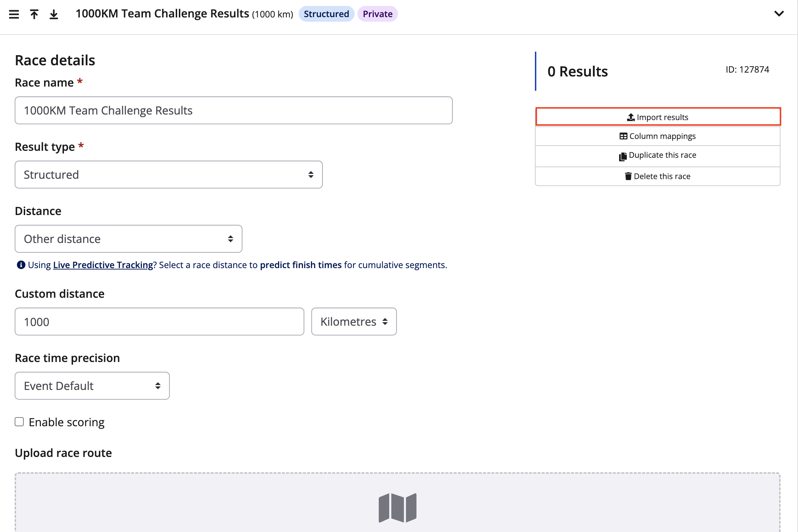Image resolution: width=798 pixels, height=532 pixels.
Task: Click the move race up arrow icon
Action: (x=34, y=14)
